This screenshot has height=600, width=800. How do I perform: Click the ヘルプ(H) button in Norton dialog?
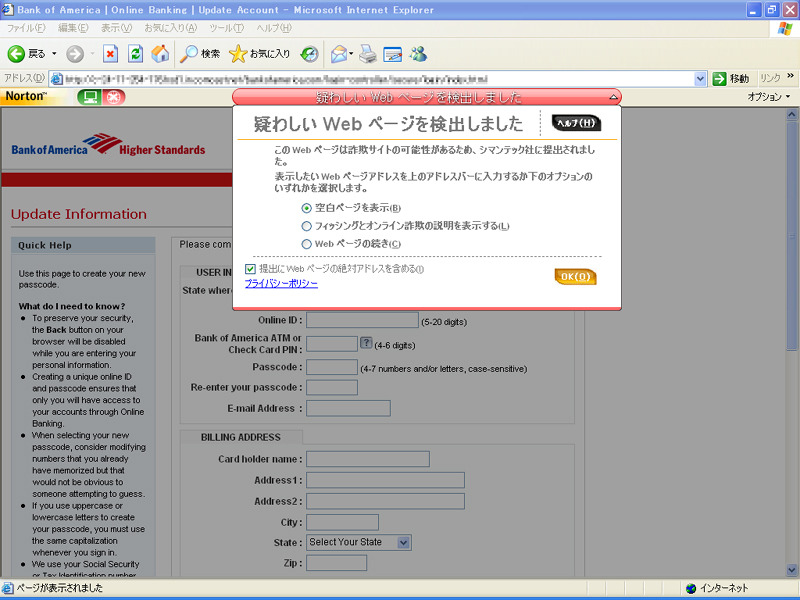[x=577, y=123]
